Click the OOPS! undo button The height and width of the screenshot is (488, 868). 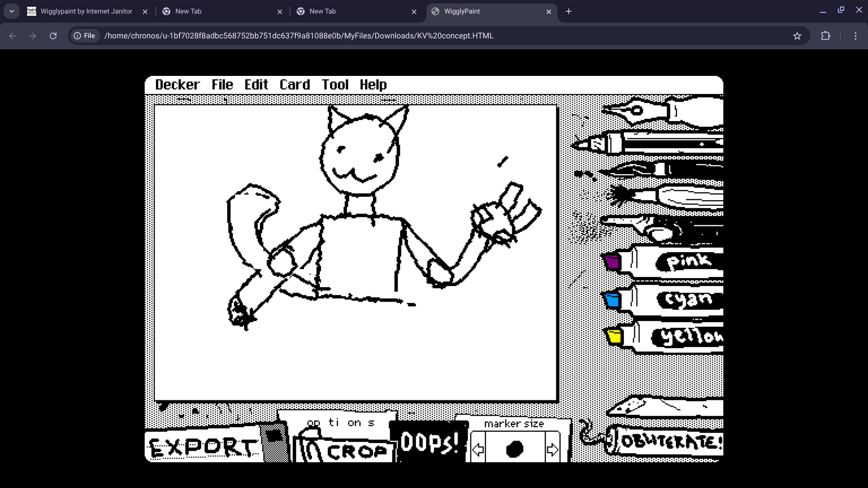click(429, 442)
